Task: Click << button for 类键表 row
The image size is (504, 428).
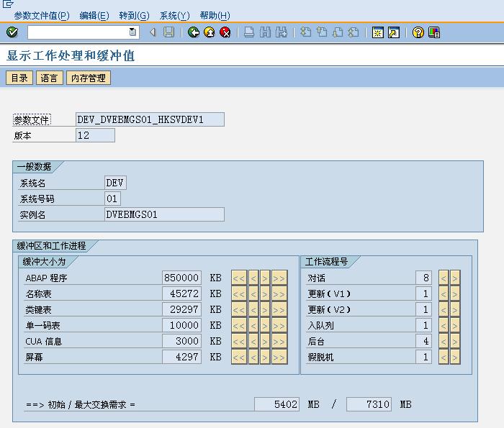Action: (x=239, y=309)
